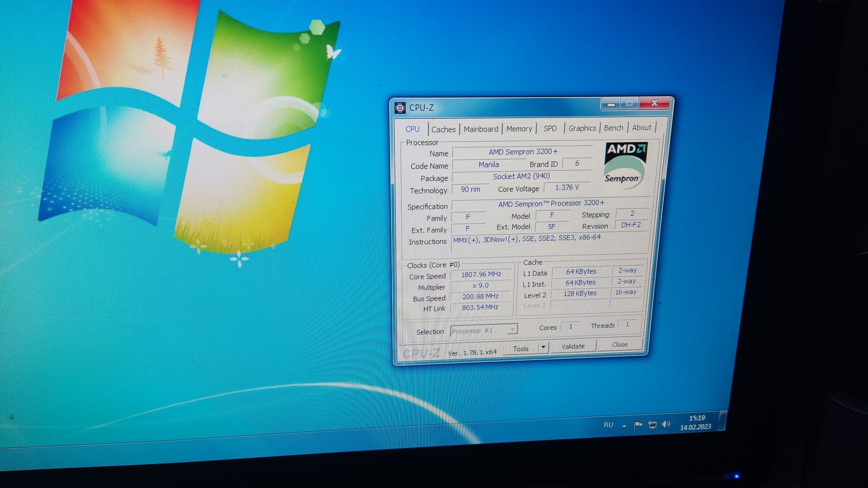
Task: Open the Processor #1 selection dropdown
Action: [x=484, y=331]
